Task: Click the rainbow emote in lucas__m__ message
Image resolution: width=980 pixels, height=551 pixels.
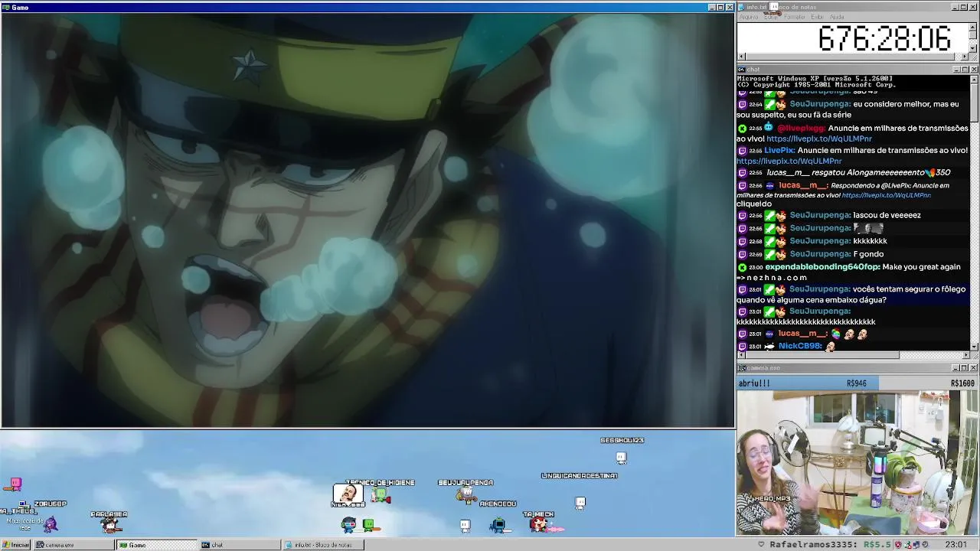Action: 836,334
